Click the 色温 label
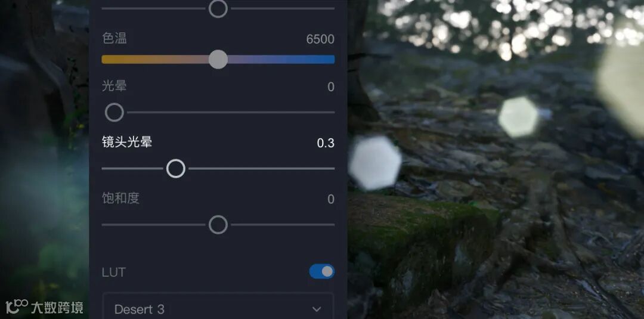The image size is (644, 319). [x=114, y=39]
